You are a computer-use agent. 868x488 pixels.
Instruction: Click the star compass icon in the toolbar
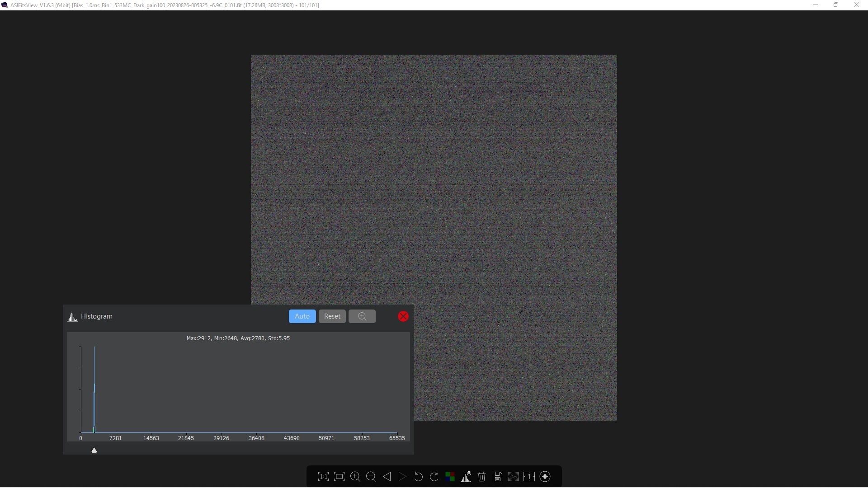(545, 477)
